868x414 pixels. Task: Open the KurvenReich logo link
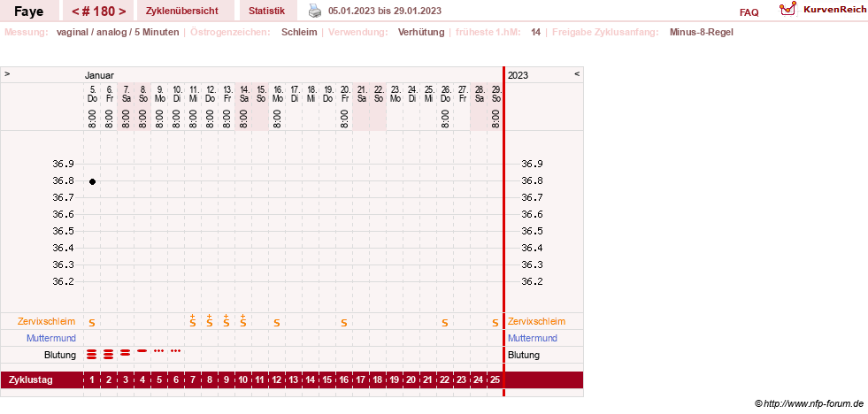pyautogui.click(x=822, y=10)
